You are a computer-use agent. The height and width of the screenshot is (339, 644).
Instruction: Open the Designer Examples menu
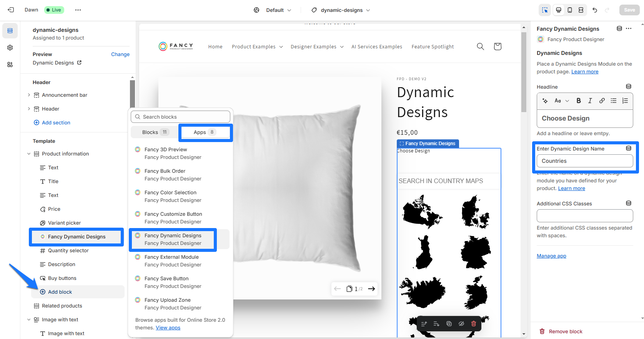tap(317, 46)
